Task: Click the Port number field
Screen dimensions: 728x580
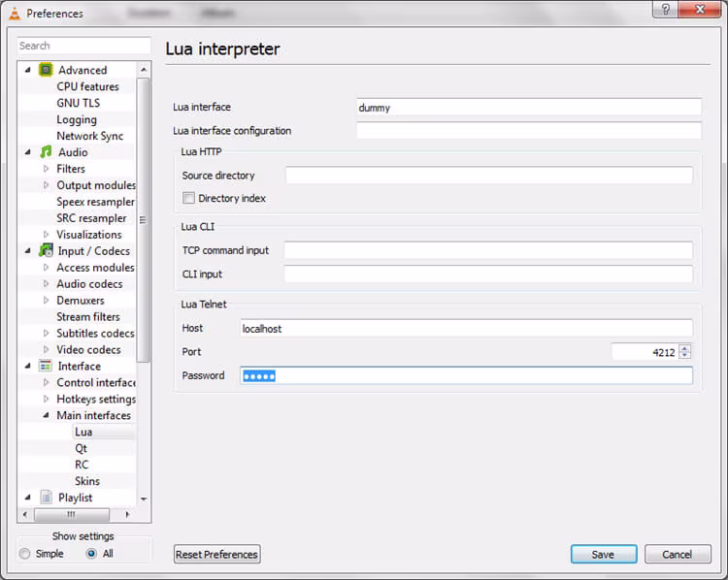Action: tap(645, 352)
